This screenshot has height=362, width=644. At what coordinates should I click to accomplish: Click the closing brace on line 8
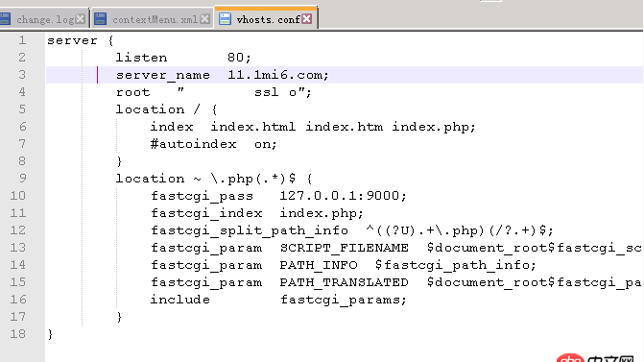tap(119, 161)
